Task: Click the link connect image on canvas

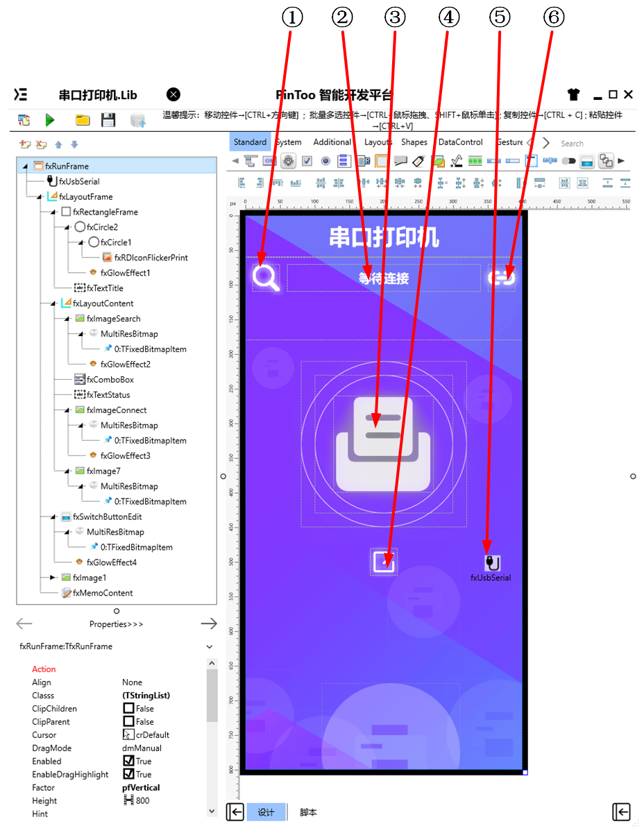Action: [502, 277]
